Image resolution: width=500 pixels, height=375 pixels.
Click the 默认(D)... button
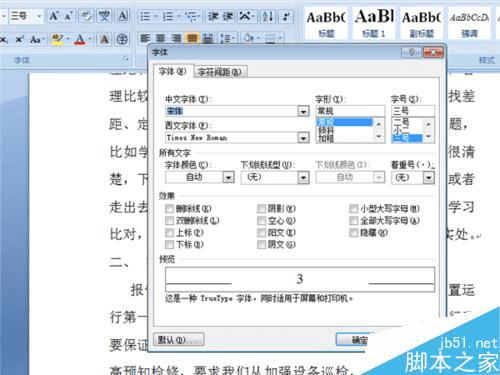179,340
